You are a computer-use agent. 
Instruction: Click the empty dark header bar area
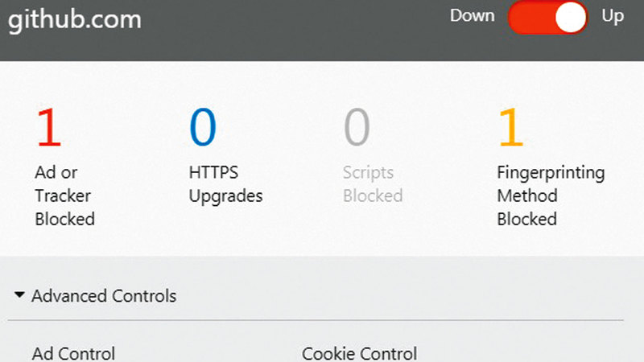coord(306,32)
